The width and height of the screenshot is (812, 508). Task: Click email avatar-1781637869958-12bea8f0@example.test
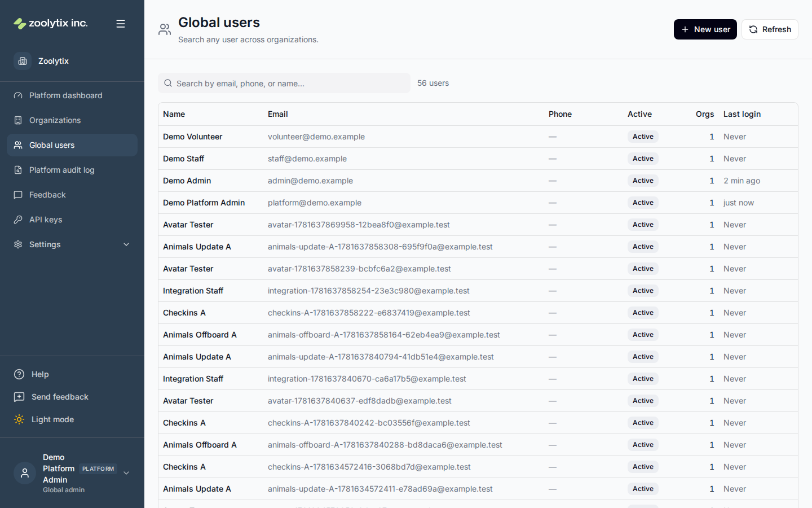359,225
